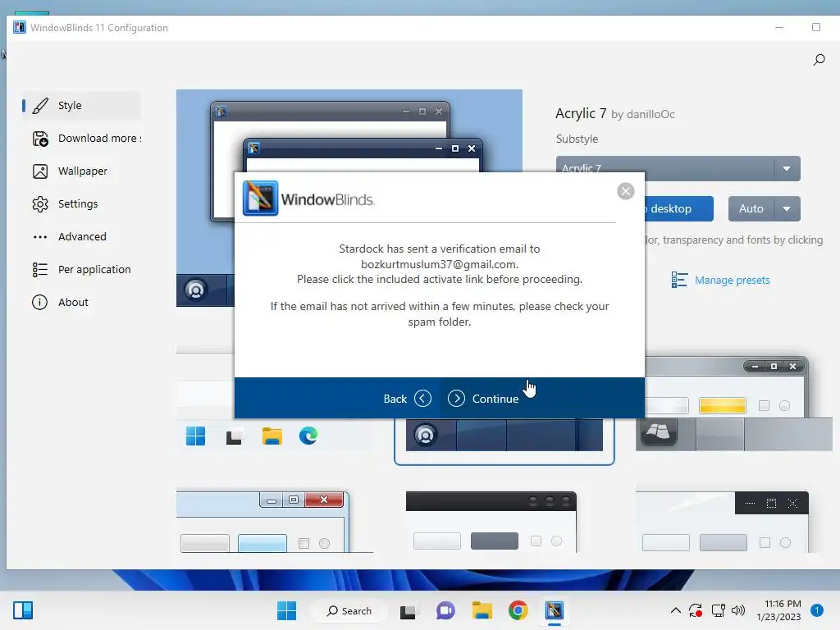
Task: Expand the Acrylic 7 substyle dropdown
Action: 787,168
